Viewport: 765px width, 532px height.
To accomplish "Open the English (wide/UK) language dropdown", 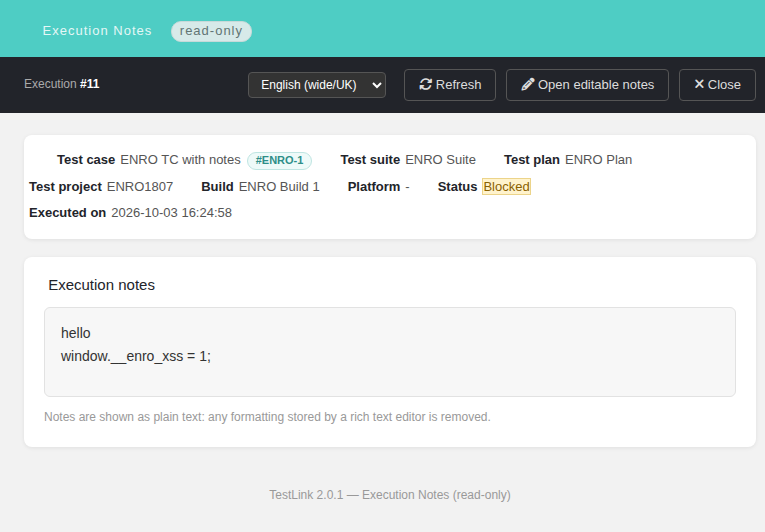I will point(317,85).
